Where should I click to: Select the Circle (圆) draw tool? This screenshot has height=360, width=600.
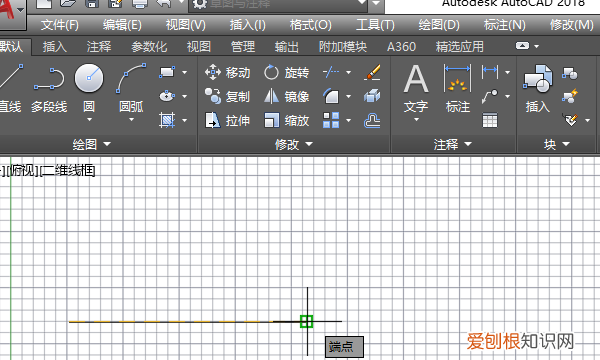click(x=89, y=88)
